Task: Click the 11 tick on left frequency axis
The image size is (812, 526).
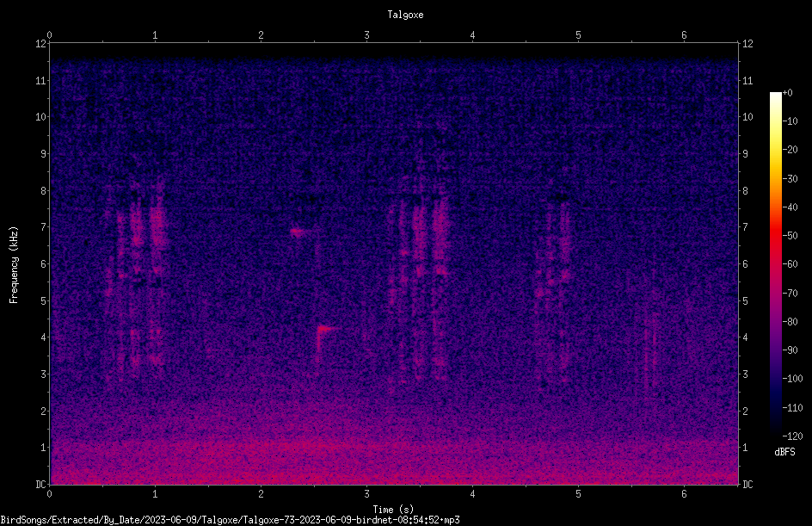Action: [x=41, y=80]
